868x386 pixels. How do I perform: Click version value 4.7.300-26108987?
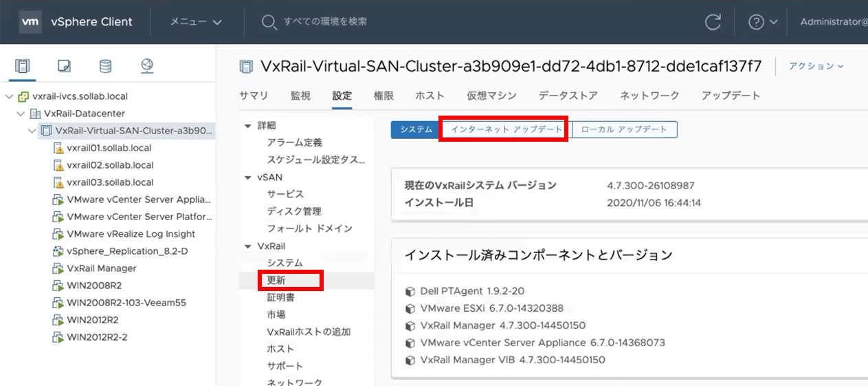pyautogui.click(x=651, y=186)
